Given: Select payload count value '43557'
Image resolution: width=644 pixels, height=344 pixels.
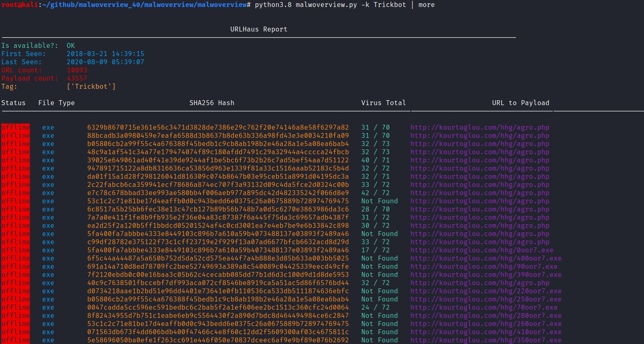Looking at the screenshot, I should [x=77, y=79].
